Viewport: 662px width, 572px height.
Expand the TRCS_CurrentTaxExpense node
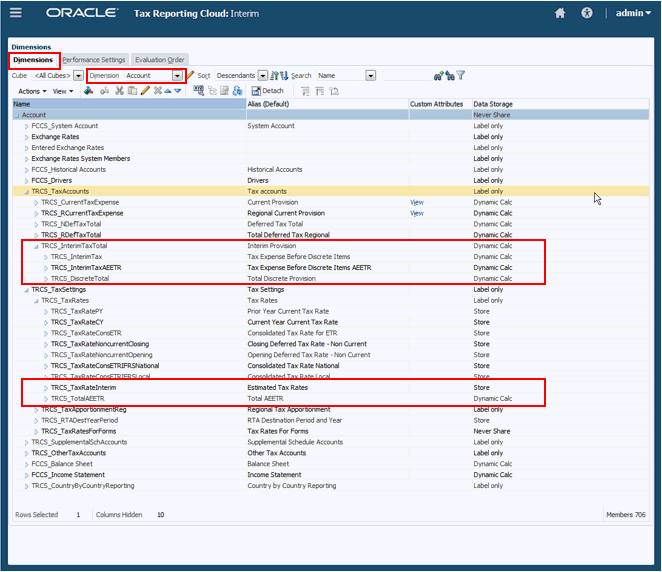coord(36,203)
